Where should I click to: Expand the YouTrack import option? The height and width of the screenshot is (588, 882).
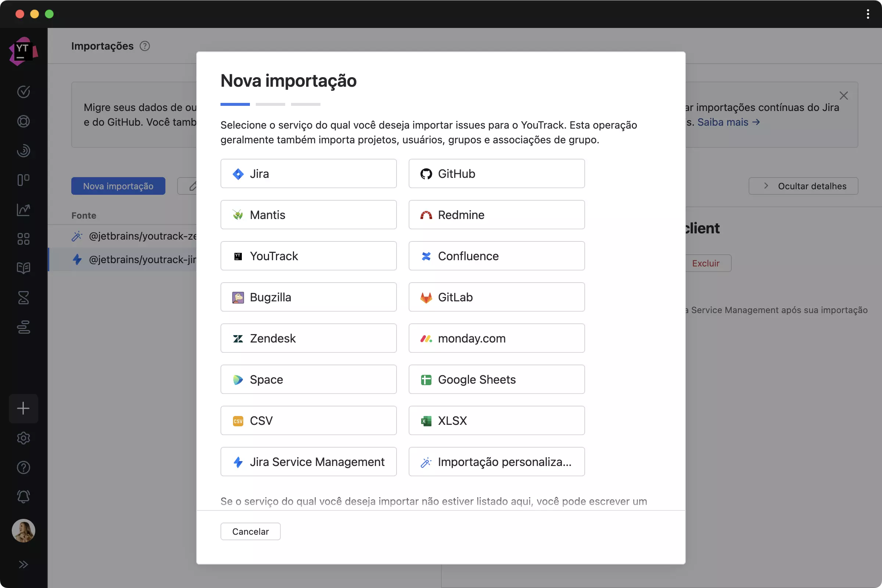pos(308,255)
